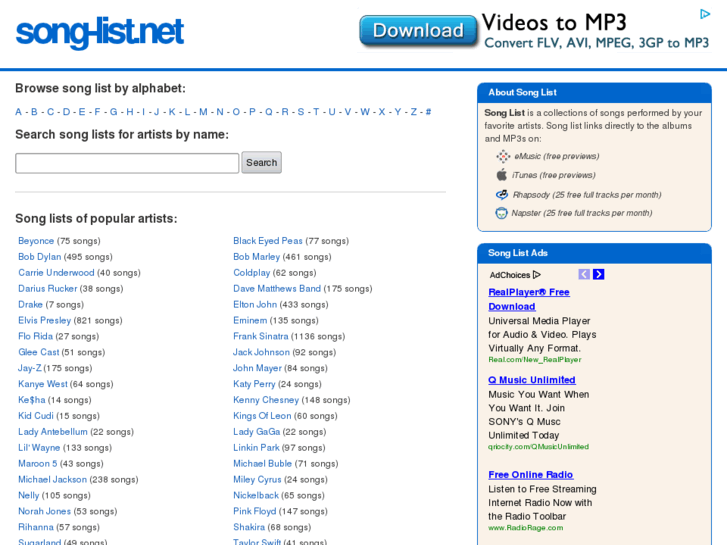727x545 pixels.
Task: Open Nickelback song list
Action: 256,495
